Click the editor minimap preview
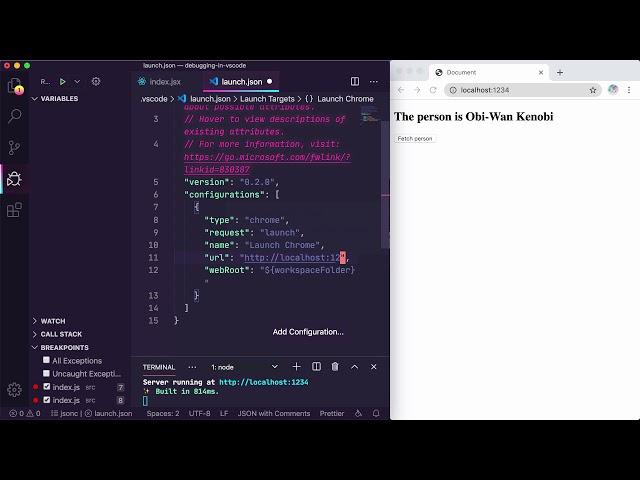This screenshot has height=480, width=640. pos(370,114)
